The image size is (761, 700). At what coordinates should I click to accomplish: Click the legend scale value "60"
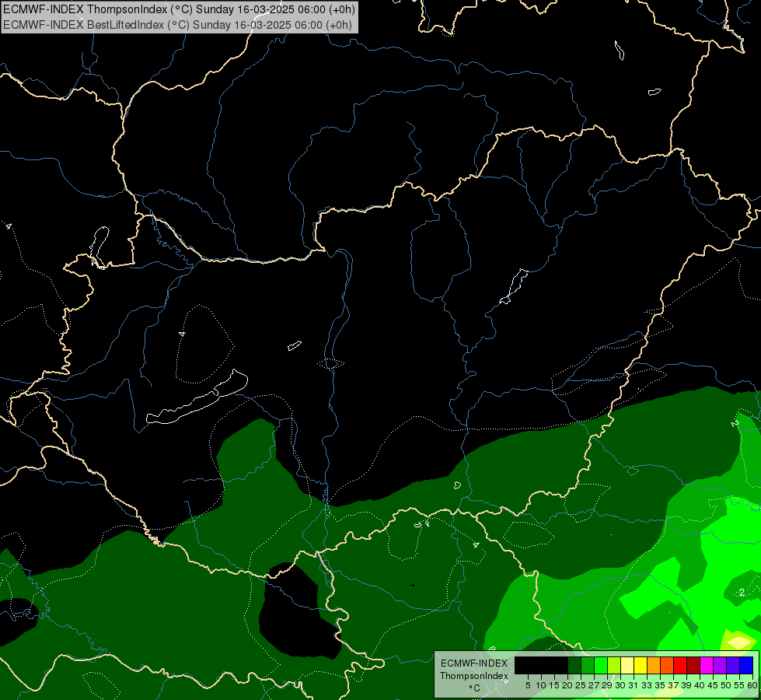pyautogui.click(x=752, y=685)
